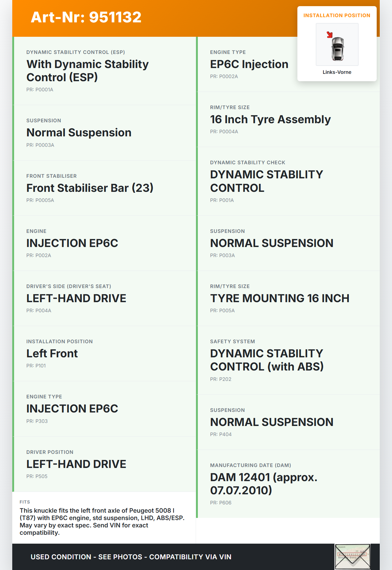This screenshot has width=392, height=570.
Task: Select the DYNAMIC STABILITY CONTROL (with ABS) entry
Action: tap(266, 360)
